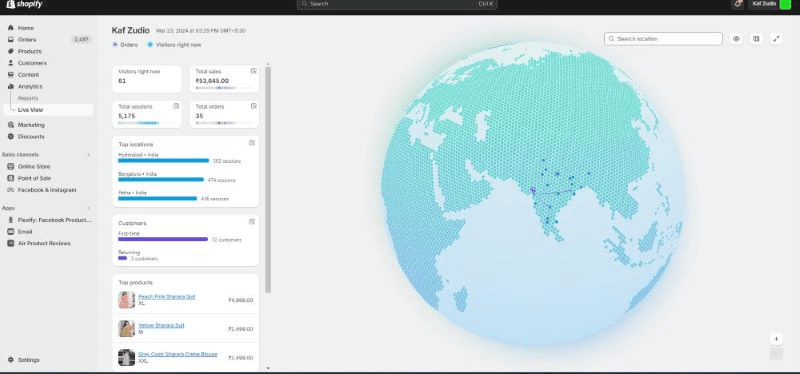Expand the Sales channels chevron
Image resolution: width=800 pixels, height=374 pixels.
[x=89, y=155]
